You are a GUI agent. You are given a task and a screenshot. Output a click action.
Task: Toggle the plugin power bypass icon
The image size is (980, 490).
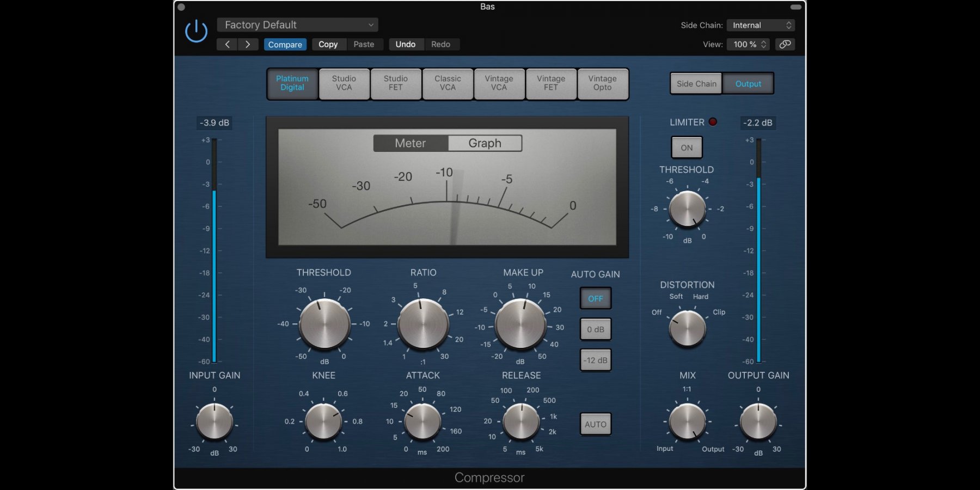(196, 32)
